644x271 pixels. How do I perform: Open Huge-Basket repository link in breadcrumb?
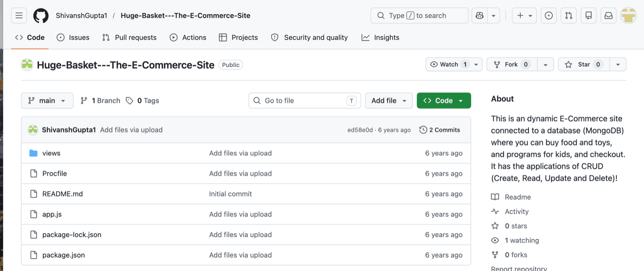coord(185,16)
